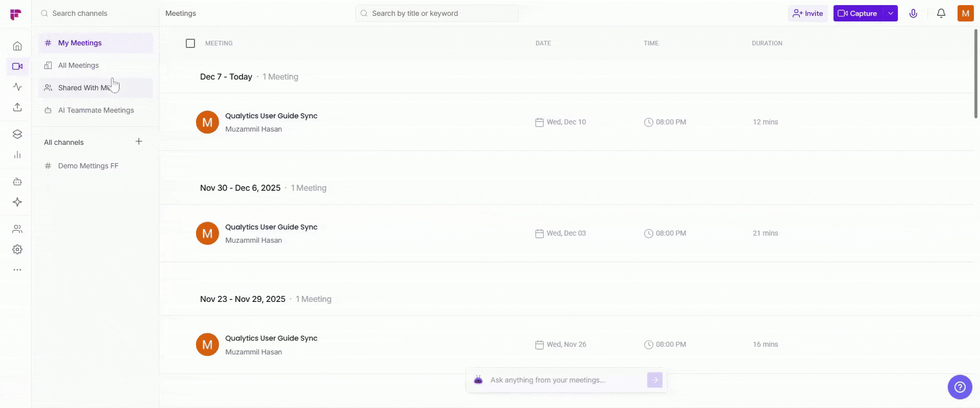Click Nov 30 - Dec 6, 2025 heading
The height and width of the screenshot is (408, 980).
click(240, 188)
